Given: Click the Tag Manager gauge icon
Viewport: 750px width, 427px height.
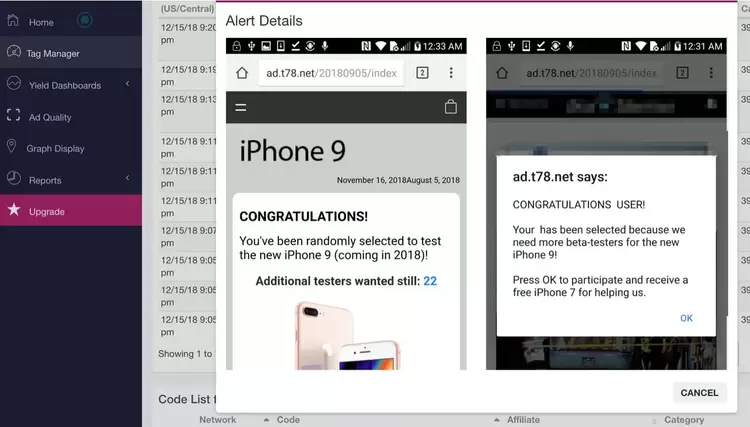Looking at the screenshot, I should 13,52.
